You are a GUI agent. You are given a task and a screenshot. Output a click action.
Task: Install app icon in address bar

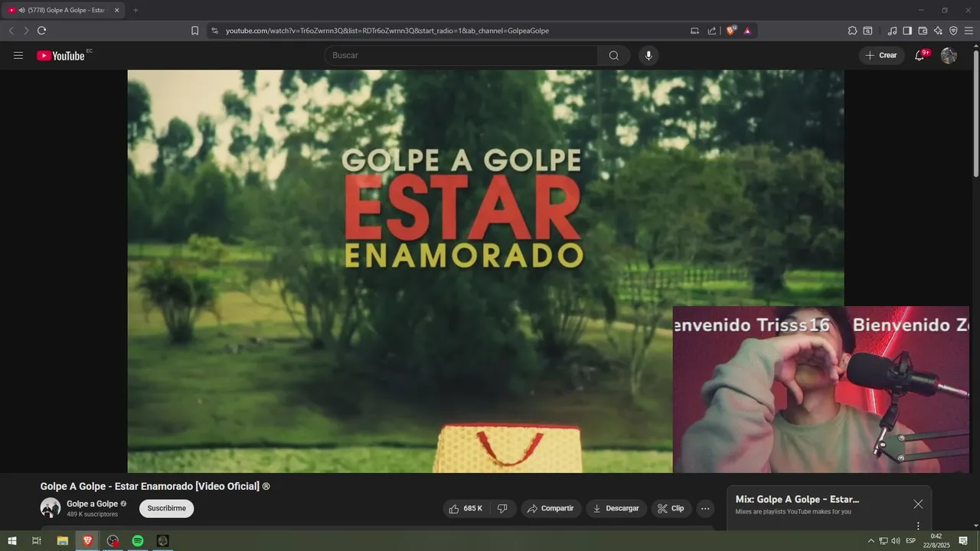click(694, 31)
